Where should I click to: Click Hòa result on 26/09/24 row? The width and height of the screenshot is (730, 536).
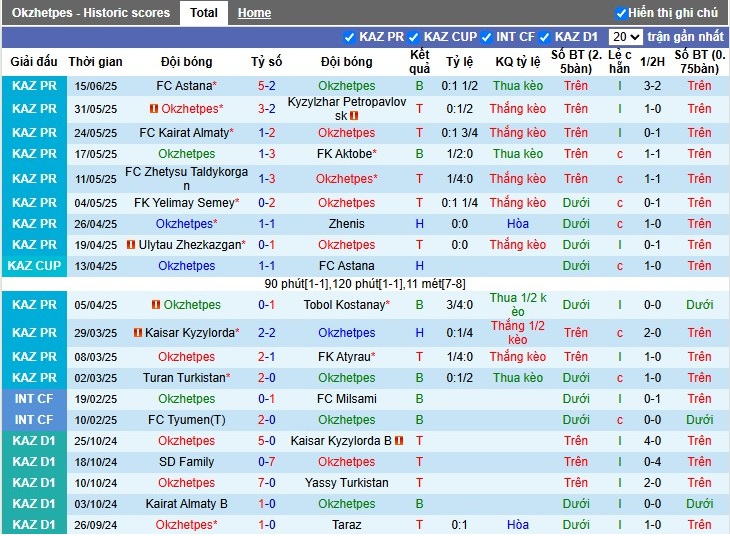click(518, 524)
